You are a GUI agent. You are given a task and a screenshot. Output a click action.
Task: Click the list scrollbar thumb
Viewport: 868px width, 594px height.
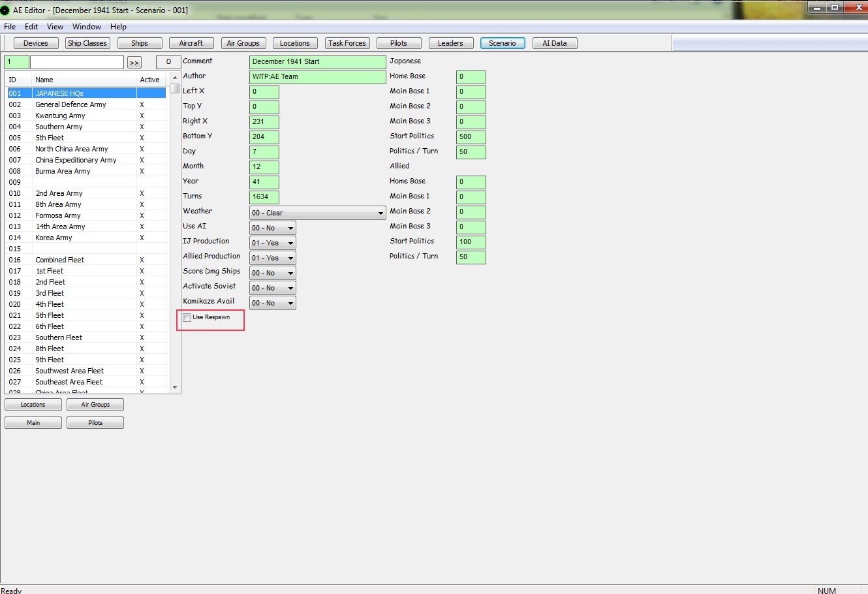174,88
